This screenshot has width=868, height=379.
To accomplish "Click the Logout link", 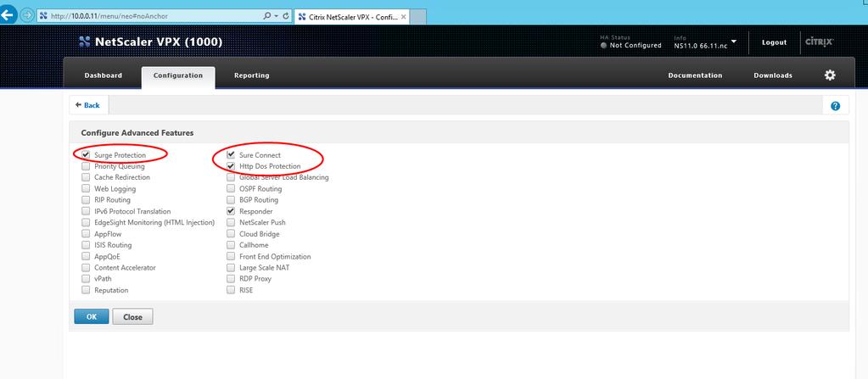I will point(774,42).
